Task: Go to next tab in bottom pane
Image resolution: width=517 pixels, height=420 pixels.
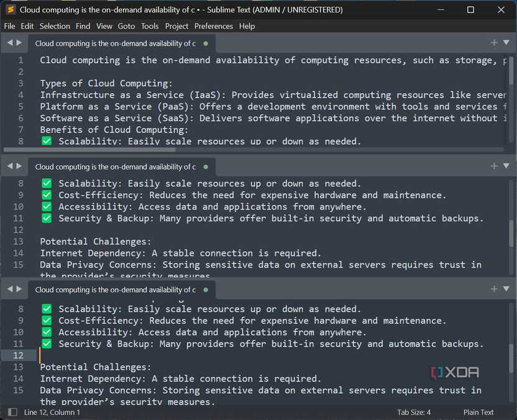Action: pos(19,289)
